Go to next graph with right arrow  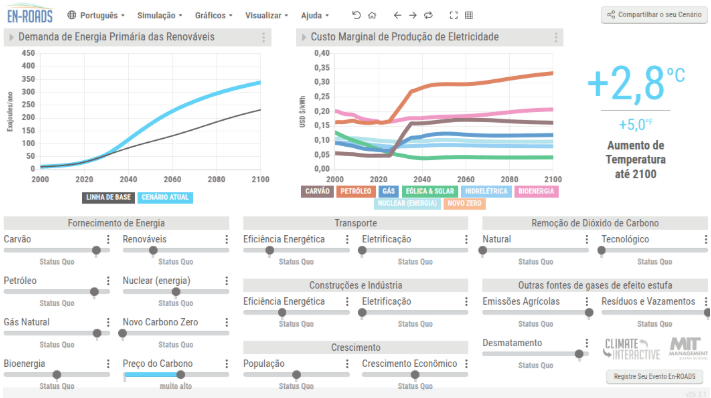(413, 15)
